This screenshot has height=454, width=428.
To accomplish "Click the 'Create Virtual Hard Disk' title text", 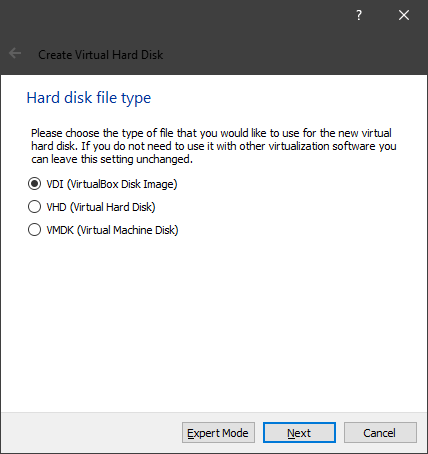I will 101,55.
